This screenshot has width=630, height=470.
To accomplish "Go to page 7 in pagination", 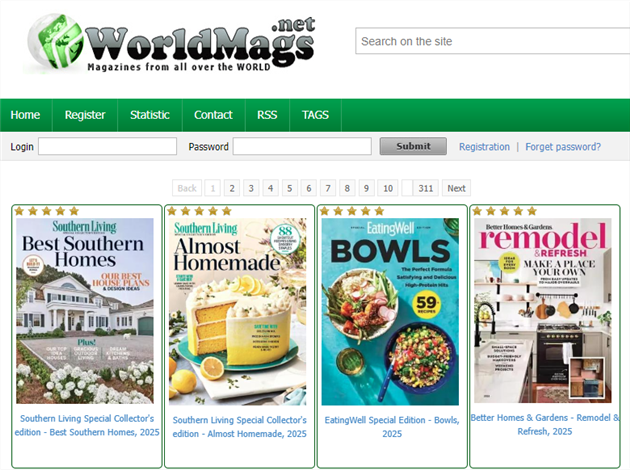I will point(328,188).
